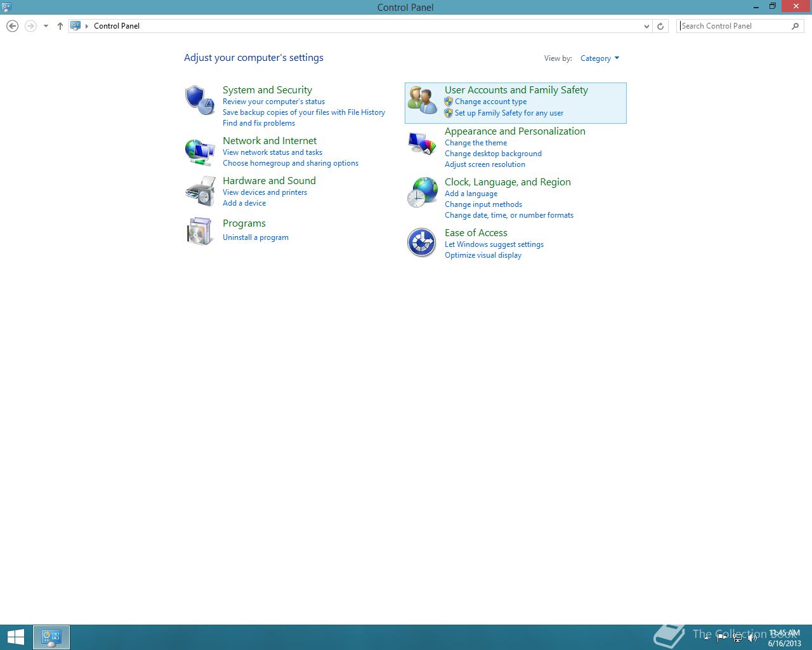The image size is (812, 650).
Task: Click Adjust screen resolution
Action: [485, 164]
